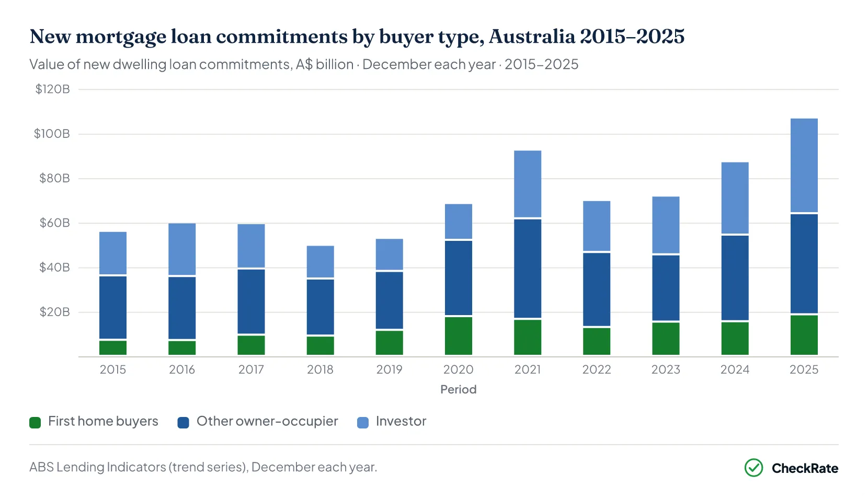Click the $40B y-axis label
Viewport: 868px width, 499px height.
tap(54, 268)
